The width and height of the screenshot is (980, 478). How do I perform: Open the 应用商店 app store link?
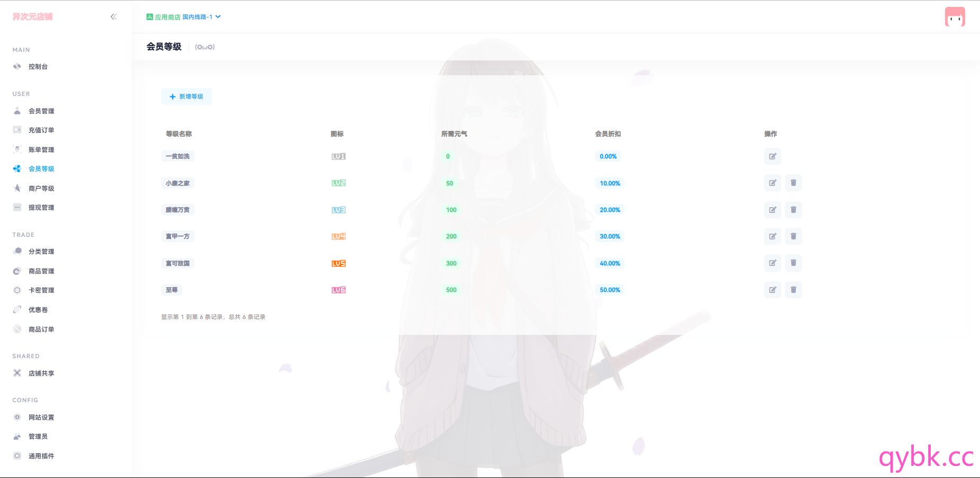point(164,17)
